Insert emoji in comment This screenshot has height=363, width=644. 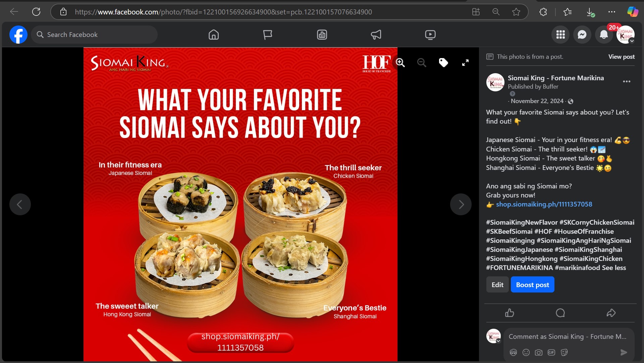(x=526, y=352)
